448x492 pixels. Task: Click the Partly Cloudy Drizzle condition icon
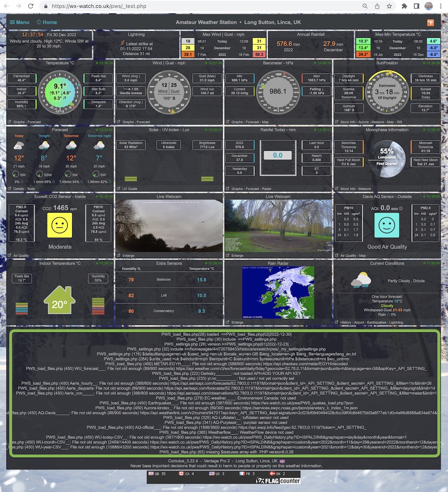coord(361,280)
